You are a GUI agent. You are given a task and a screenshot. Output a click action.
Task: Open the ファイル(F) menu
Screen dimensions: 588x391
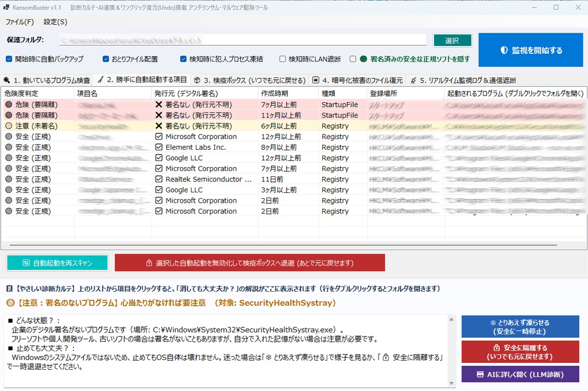point(20,22)
